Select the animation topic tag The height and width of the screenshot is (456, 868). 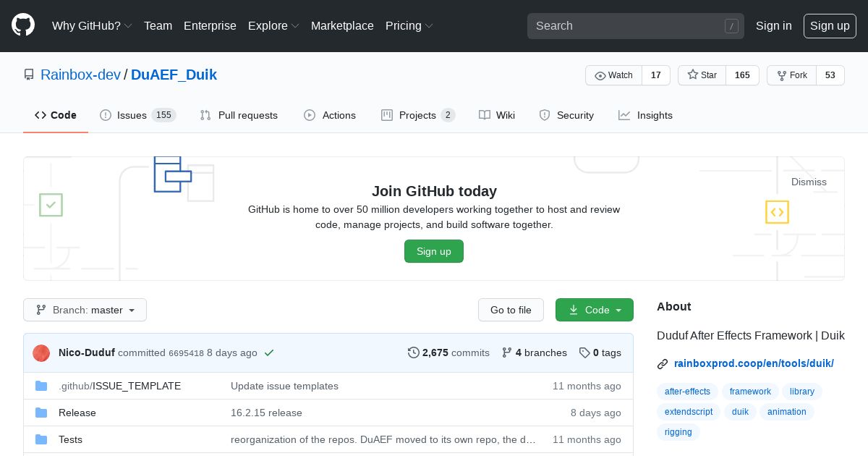(787, 412)
